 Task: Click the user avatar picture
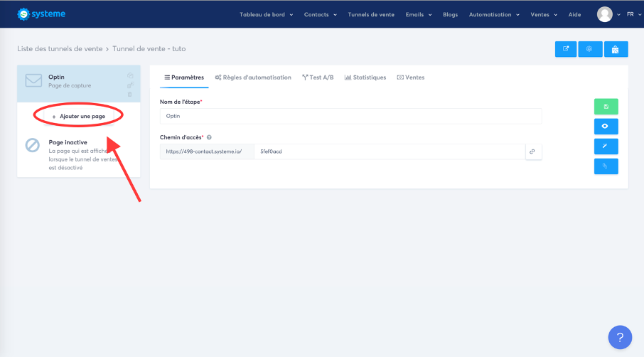pos(605,14)
